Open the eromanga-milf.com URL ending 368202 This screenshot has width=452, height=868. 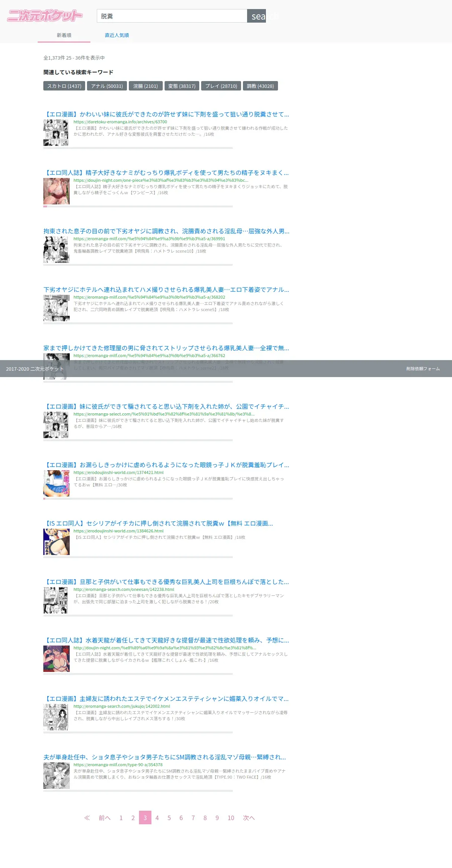coord(149,297)
